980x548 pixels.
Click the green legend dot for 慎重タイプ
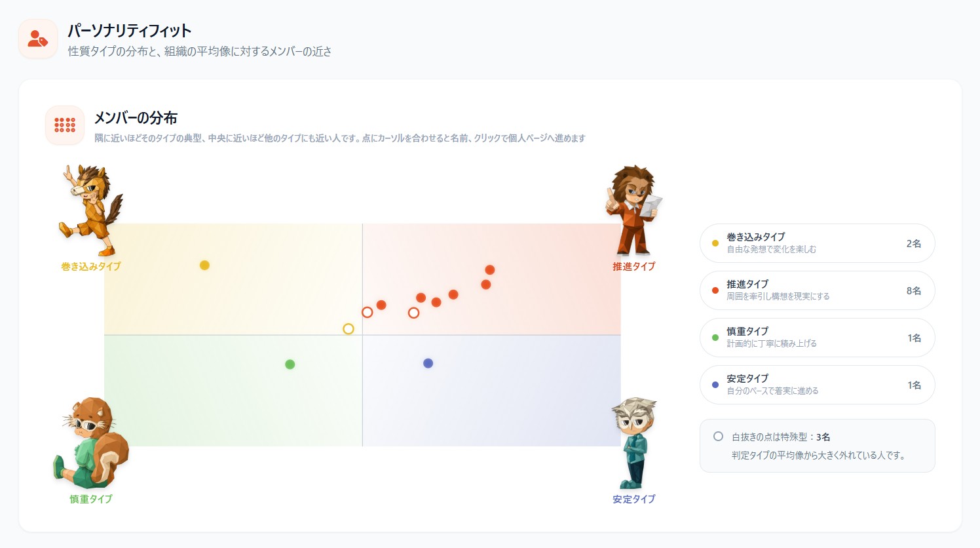715,338
